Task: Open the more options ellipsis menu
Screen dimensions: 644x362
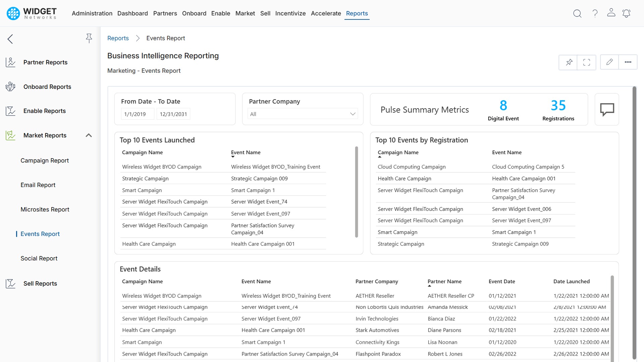Action: (628, 62)
